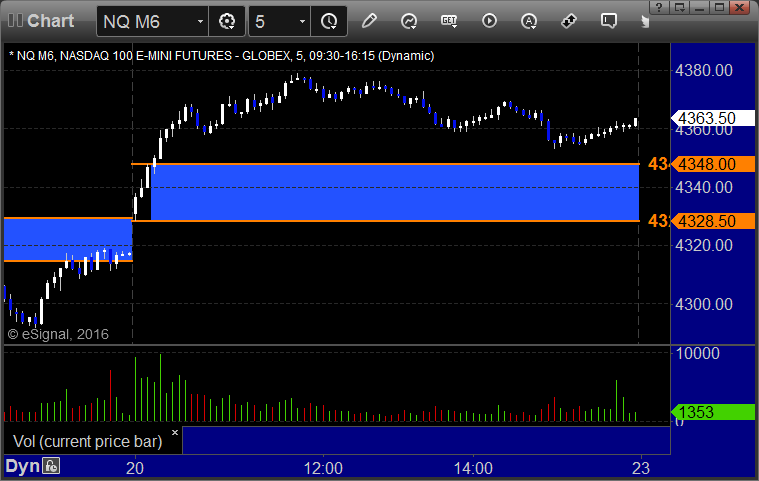Toggle the Dyn dynamic mode button
This screenshot has width=759, height=481.
[22, 466]
